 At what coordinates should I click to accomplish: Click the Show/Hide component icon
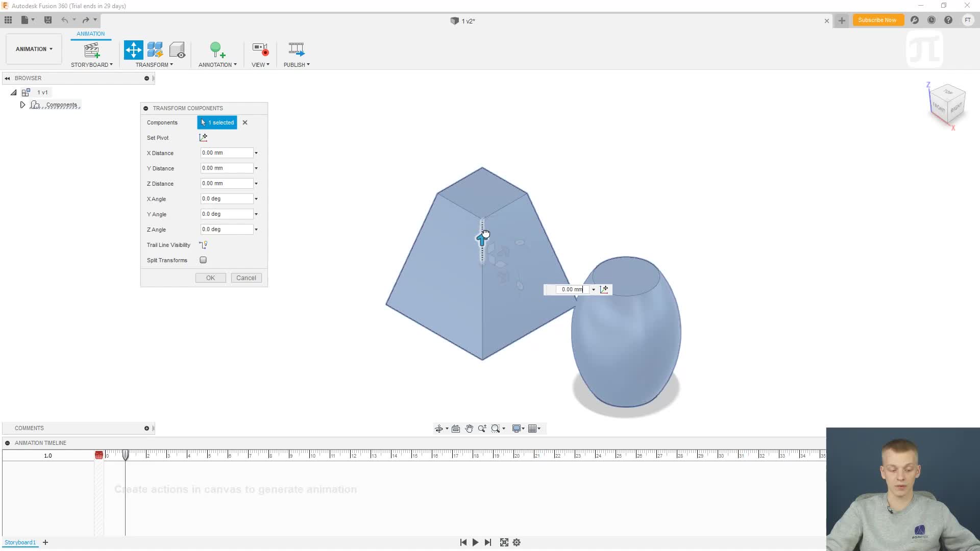[177, 50]
